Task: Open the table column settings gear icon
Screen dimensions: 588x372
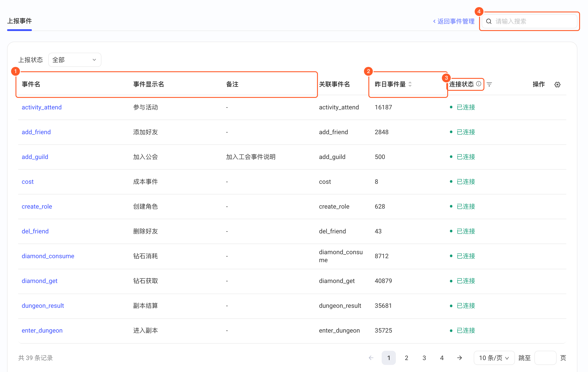Action: tap(557, 85)
